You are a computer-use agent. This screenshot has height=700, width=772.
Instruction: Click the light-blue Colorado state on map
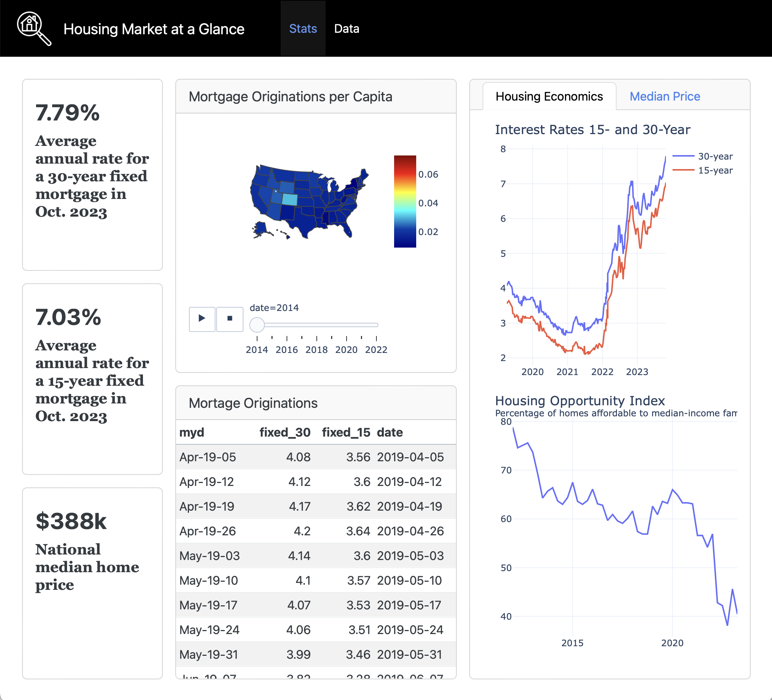(x=289, y=199)
